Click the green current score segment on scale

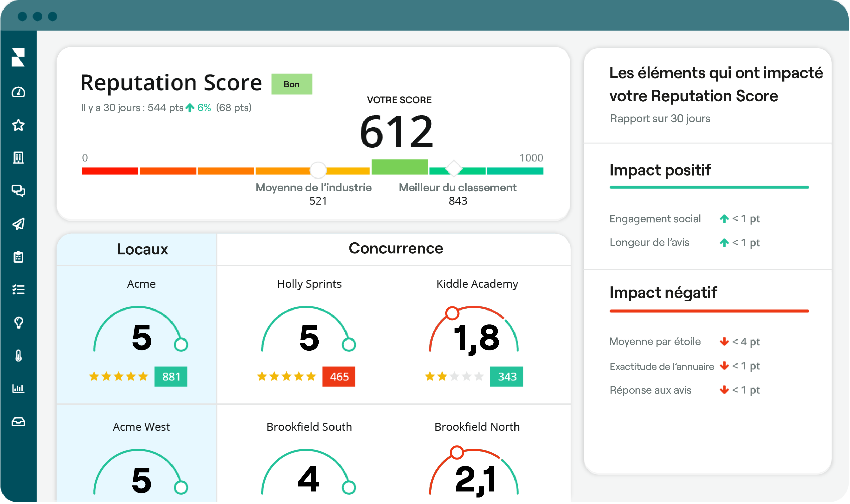click(400, 168)
